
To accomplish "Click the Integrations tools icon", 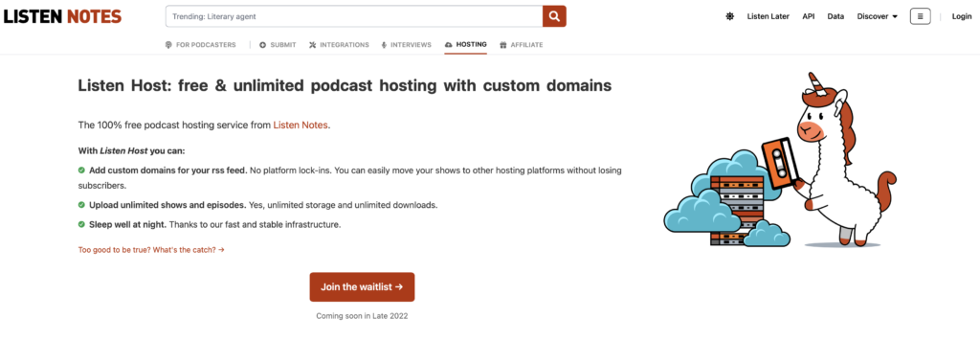I will (313, 45).
